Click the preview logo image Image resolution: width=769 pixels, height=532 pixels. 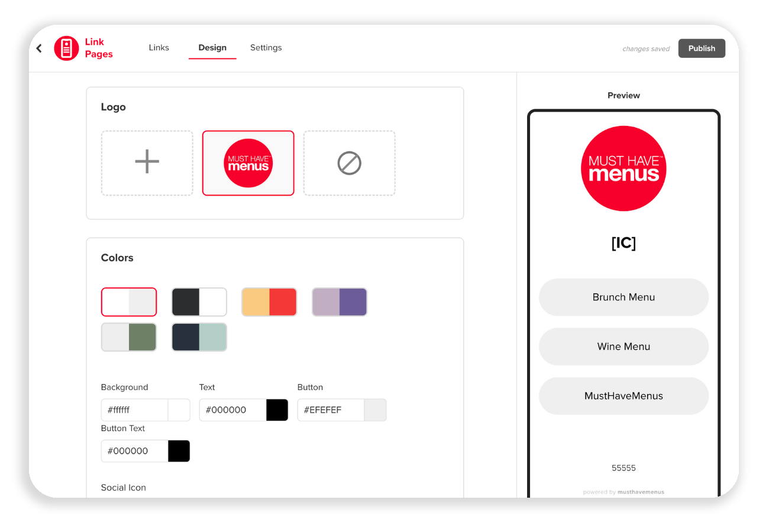point(623,168)
